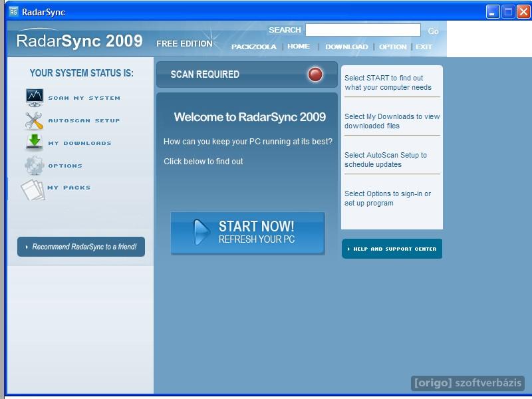Viewport: 532px width, 399px height.
Task: Maximize the RadarSync window
Action: (x=508, y=12)
